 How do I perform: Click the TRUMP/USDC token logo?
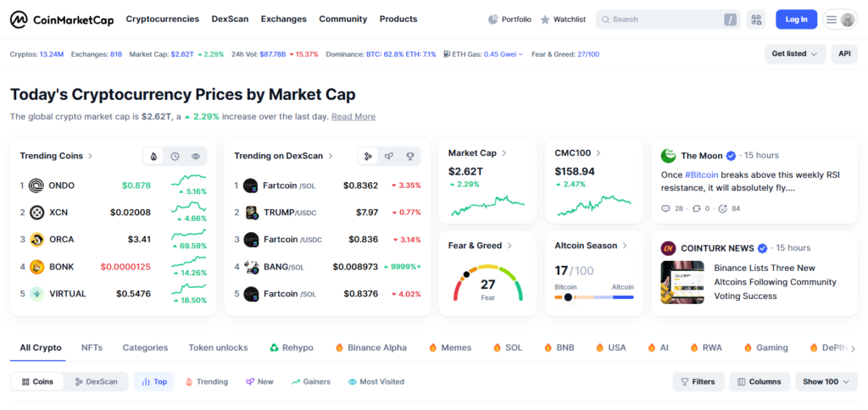pyautogui.click(x=251, y=213)
